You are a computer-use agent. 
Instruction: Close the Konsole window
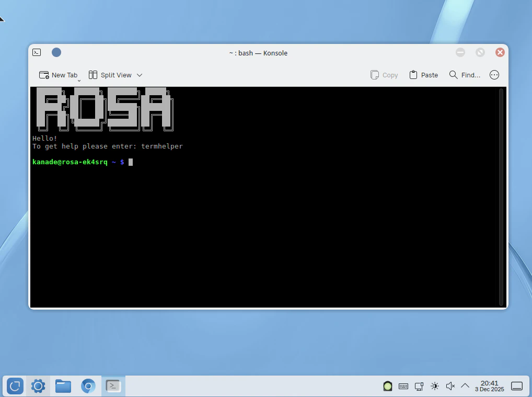tap(500, 52)
